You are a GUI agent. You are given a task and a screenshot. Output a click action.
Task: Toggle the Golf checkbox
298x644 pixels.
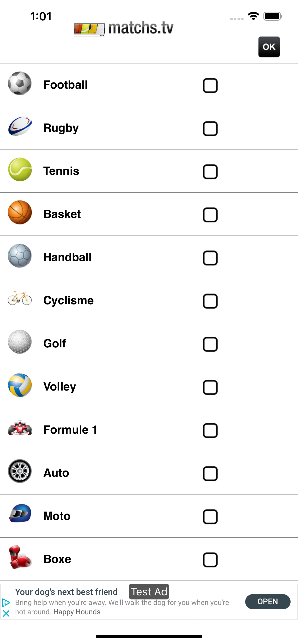210,344
